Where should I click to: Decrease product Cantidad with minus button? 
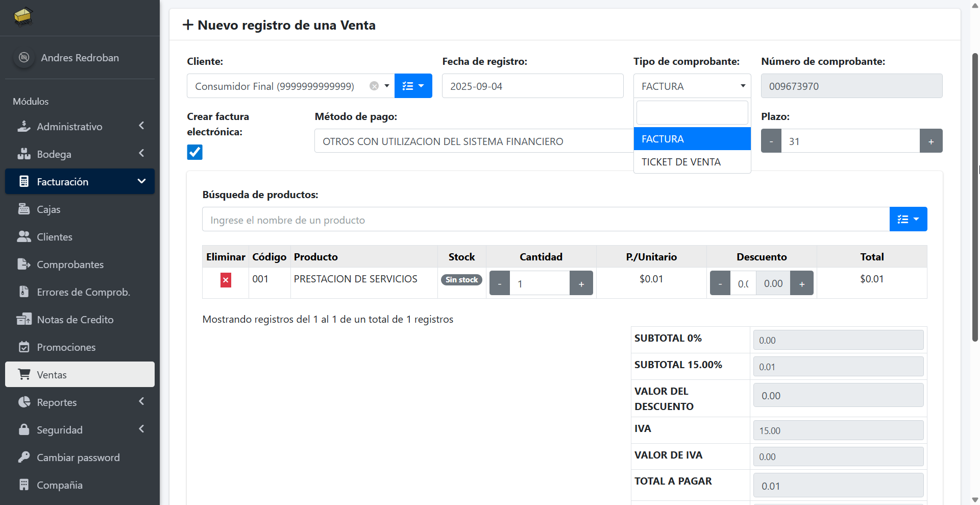(x=500, y=283)
